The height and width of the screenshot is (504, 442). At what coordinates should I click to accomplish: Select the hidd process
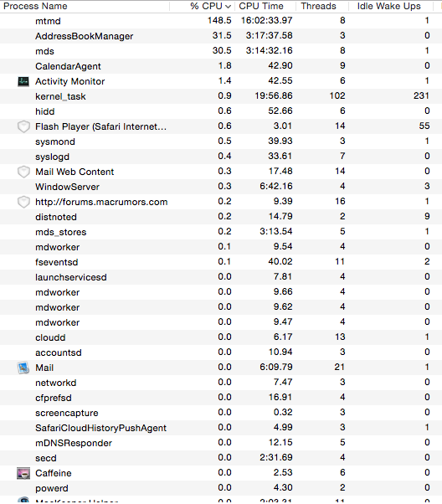pos(44,111)
